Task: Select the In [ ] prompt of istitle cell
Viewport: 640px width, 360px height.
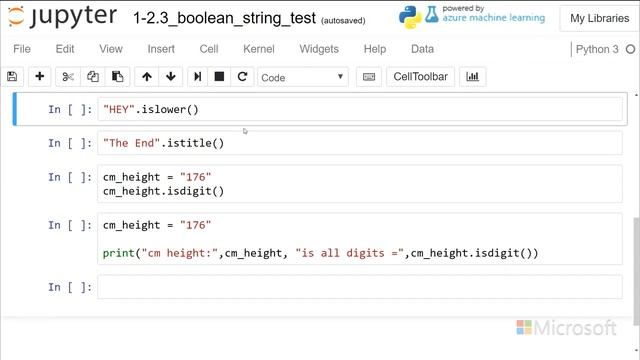Action: tap(70, 143)
